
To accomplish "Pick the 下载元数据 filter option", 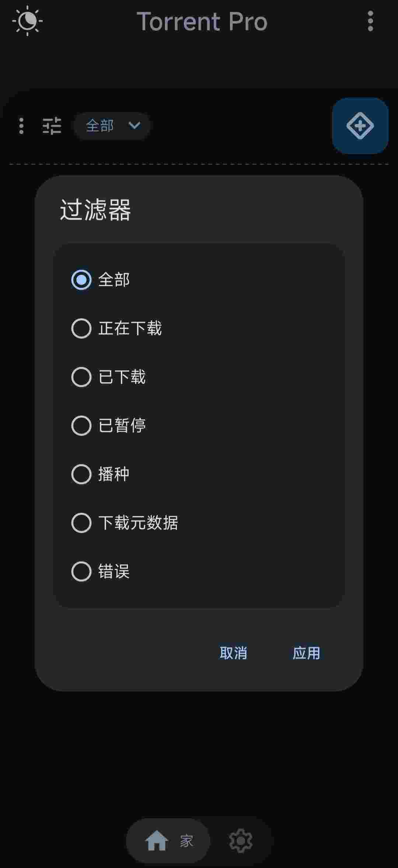I will pyautogui.click(x=125, y=523).
